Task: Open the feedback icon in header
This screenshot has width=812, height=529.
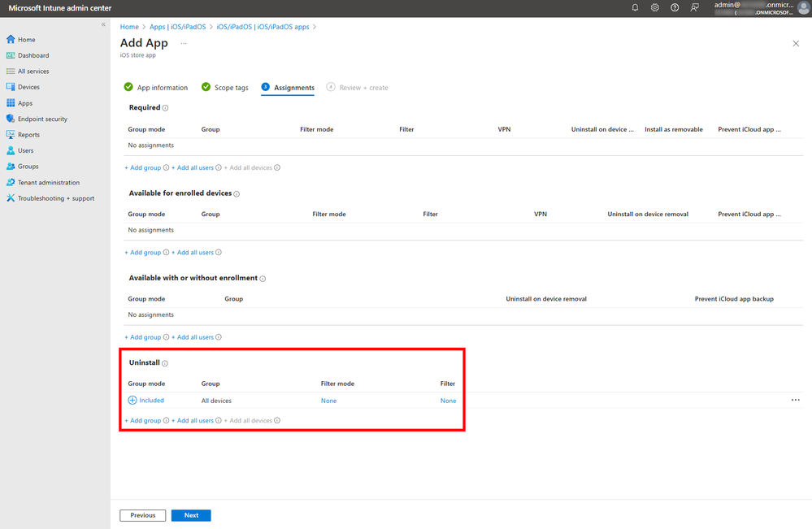Action: pos(694,8)
